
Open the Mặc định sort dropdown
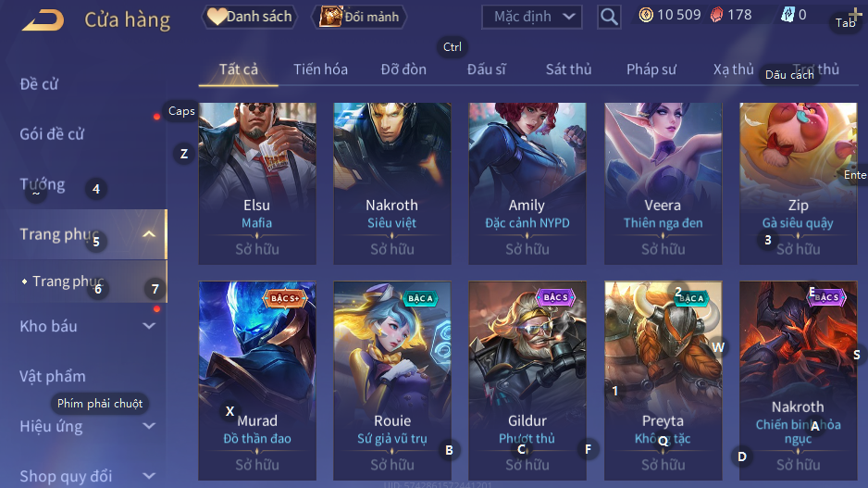coord(531,17)
